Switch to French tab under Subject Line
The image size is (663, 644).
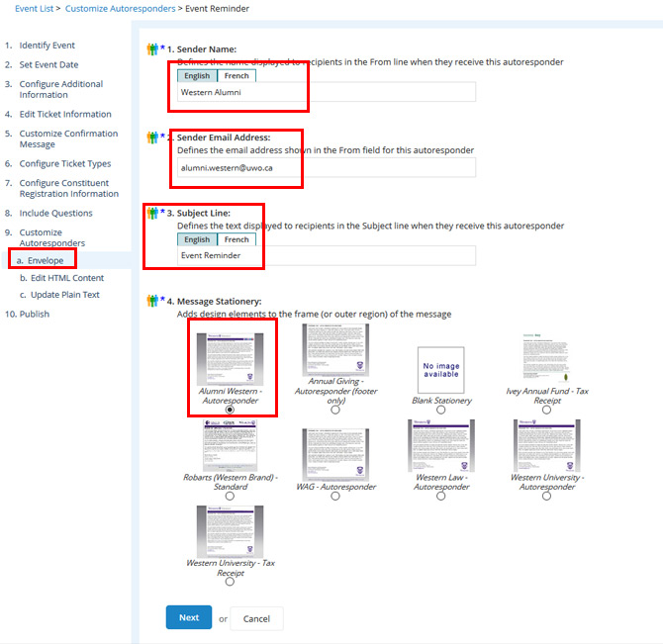tap(237, 239)
